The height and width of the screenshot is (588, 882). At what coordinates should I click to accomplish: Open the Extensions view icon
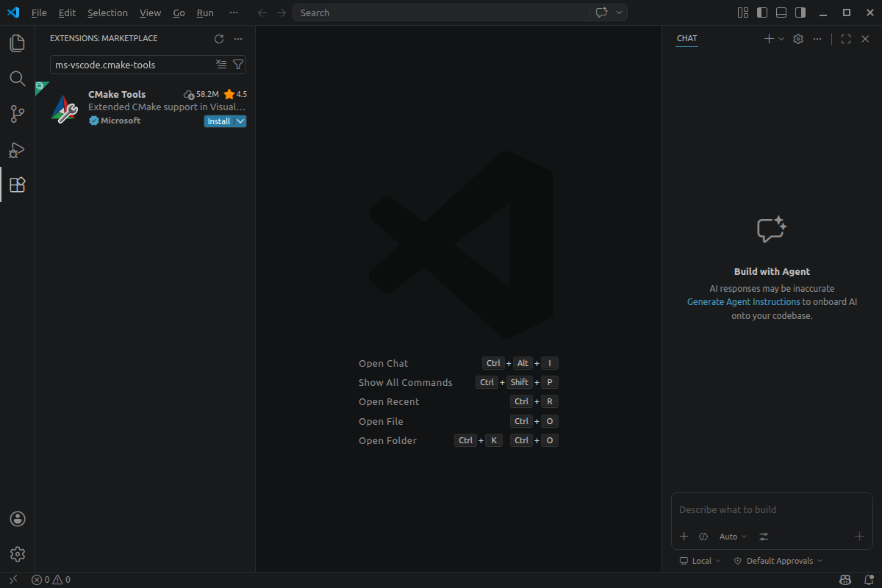[18, 184]
